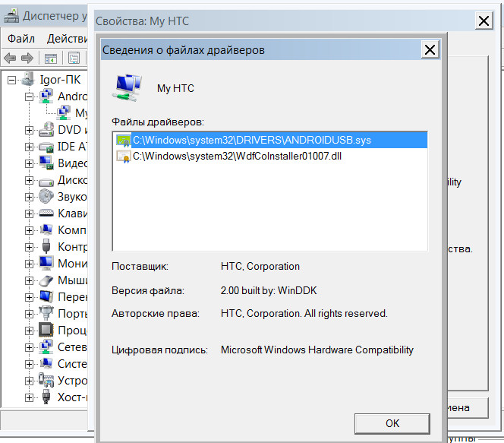Viewport: 504px width, 443px height.
Task: Expand the Процессоры category
Action: [x=29, y=331]
